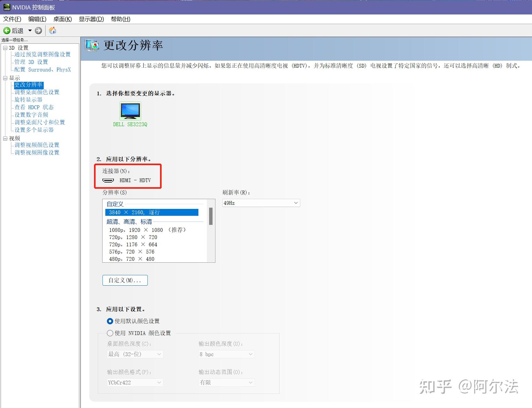Collapse the 3D 设置 tree node

(5, 48)
